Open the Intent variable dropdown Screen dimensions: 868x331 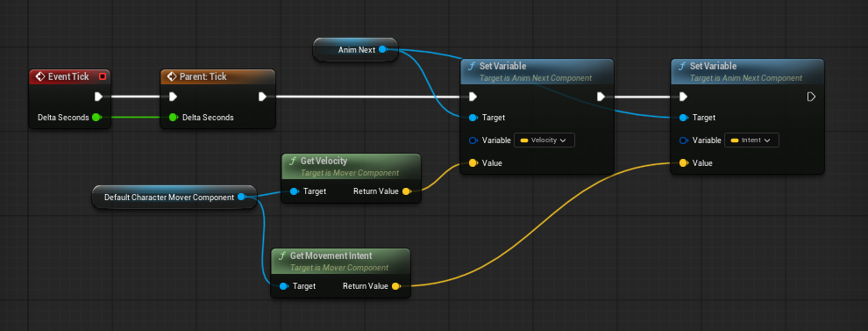click(751, 140)
